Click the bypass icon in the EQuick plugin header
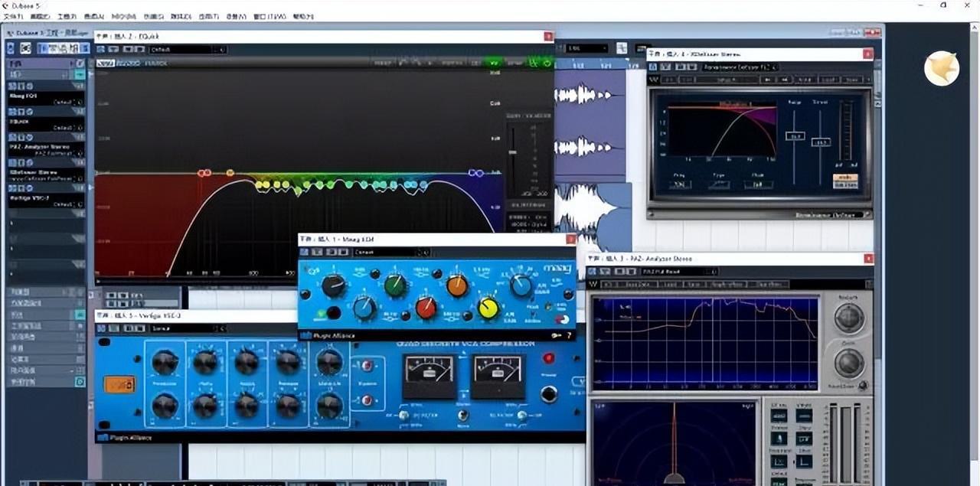Viewport: 980px width, 486px height. coord(101,49)
